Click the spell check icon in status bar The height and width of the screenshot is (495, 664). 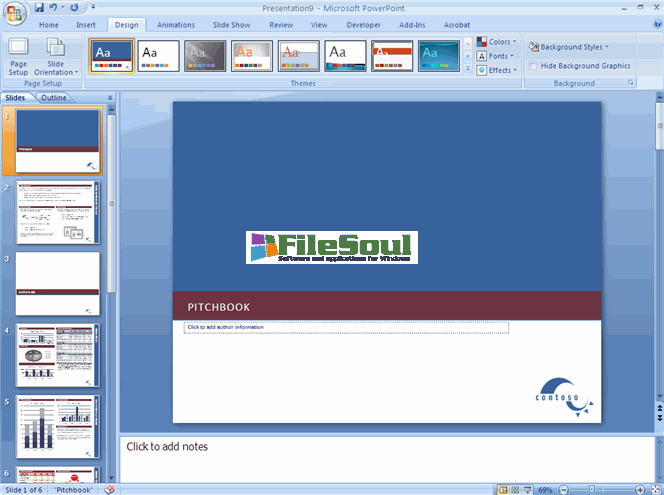point(110,489)
